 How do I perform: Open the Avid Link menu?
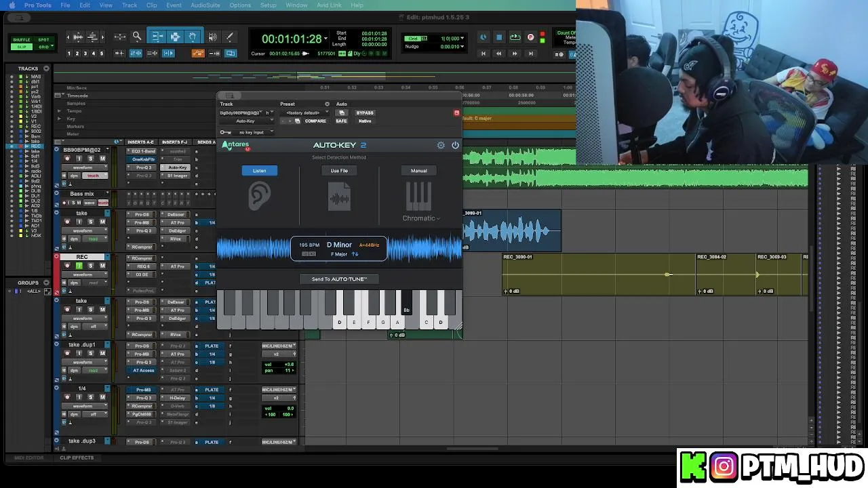[x=329, y=5]
